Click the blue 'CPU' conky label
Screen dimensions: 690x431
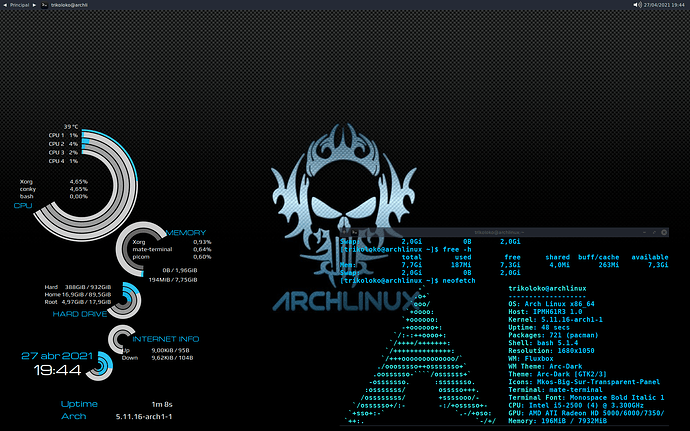pyautogui.click(x=23, y=206)
